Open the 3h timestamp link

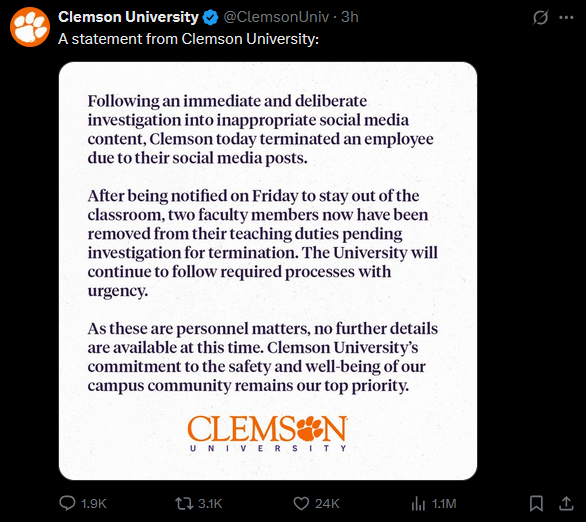pos(349,17)
